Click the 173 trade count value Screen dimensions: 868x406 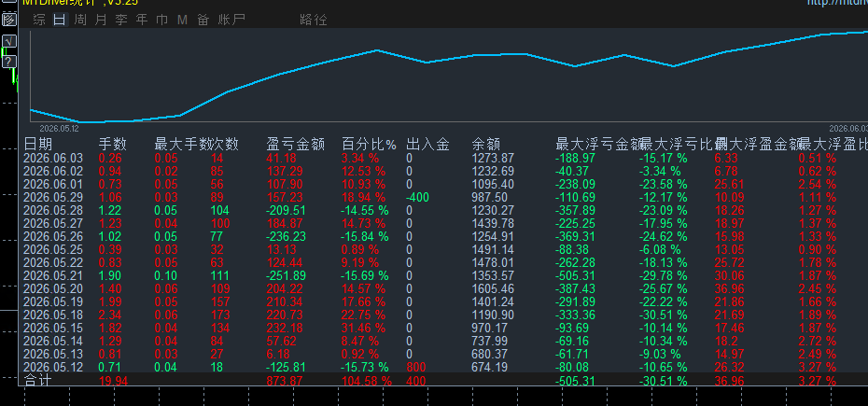(x=219, y=315)
